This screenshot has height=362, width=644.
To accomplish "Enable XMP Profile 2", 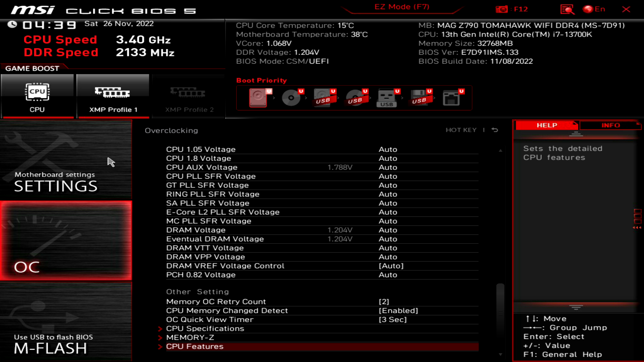I will [x=189, y=96].
